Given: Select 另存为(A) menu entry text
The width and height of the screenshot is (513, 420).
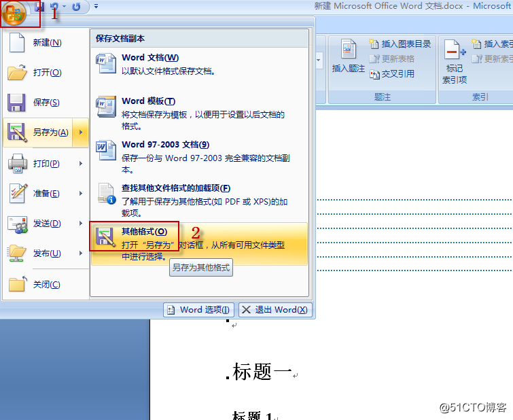Looking at the screenshot, I should pyautogui.click(x=51, y=133).
